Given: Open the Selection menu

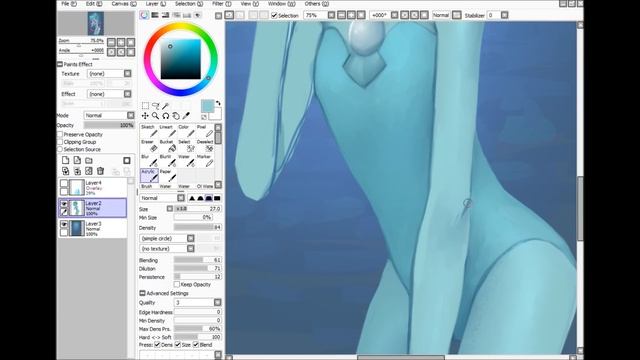Looking at the screenshot, I should tap(189, 4).
